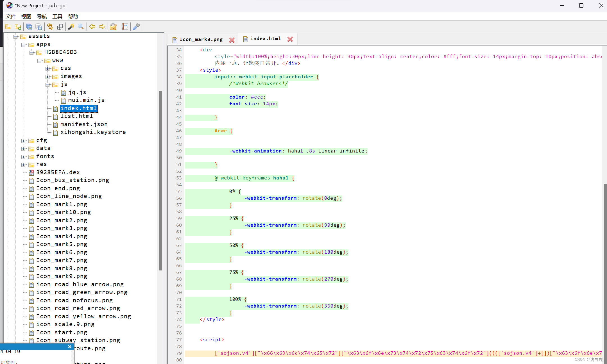This screenshot has width=607, height=364.
Task: Navigate back with the left arrow
Action: coord(92,27)
